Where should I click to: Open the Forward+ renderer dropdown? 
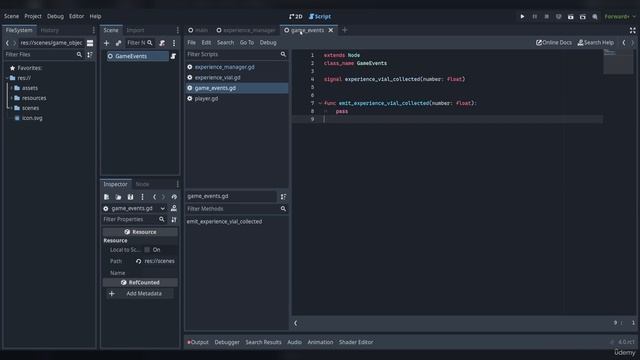coord(620,17)
